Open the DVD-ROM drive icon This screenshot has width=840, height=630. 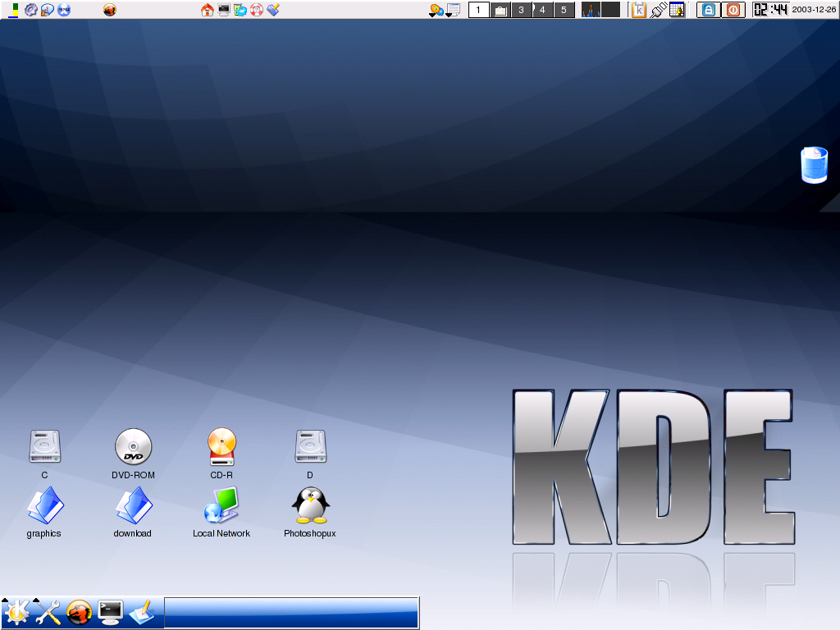click(x=134, y=446)
